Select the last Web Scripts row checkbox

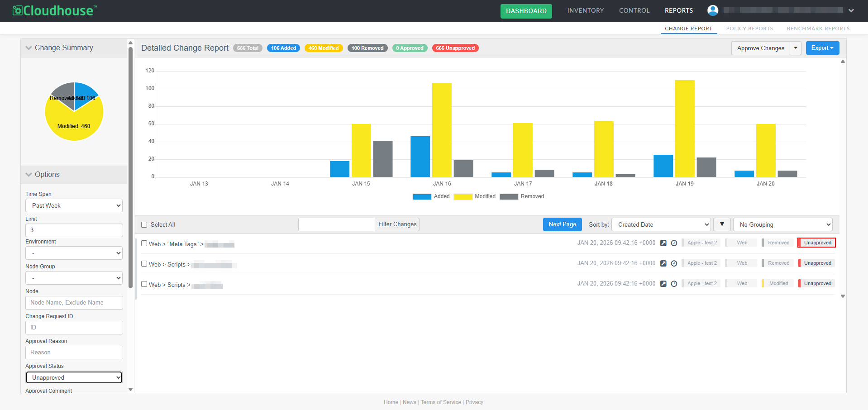tap(144, 284)
